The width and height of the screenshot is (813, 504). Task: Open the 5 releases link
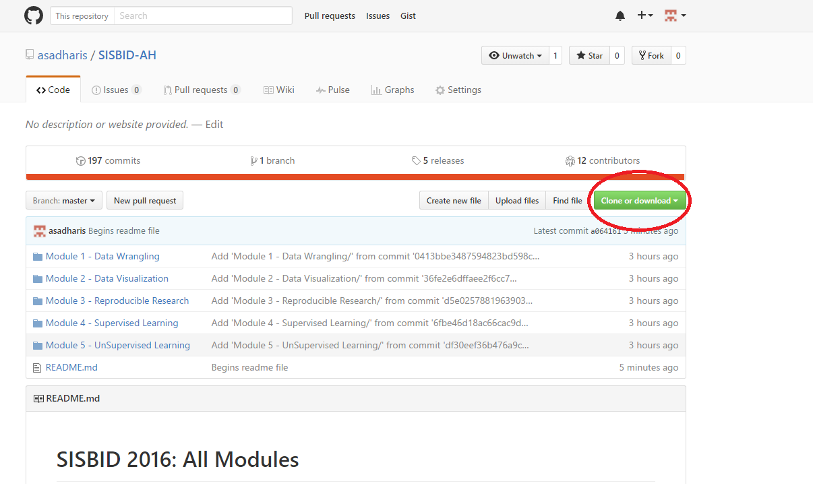pos(438,160)
